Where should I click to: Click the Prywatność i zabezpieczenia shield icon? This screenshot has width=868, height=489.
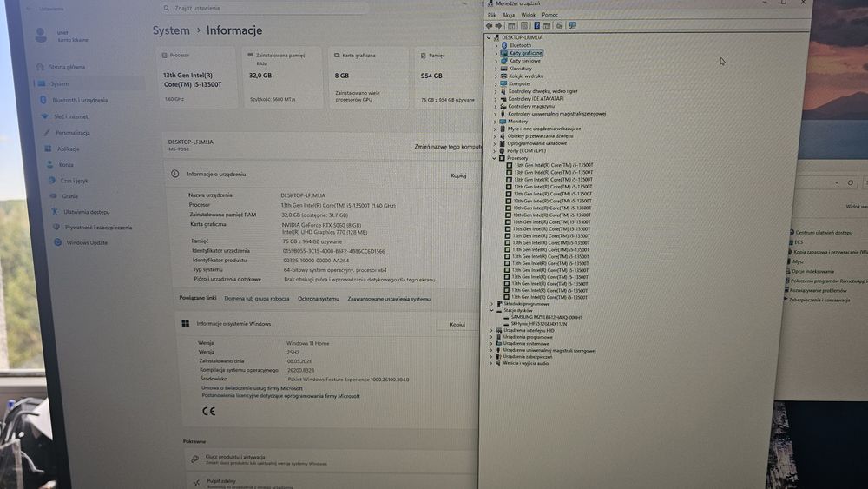pos(56,227)
